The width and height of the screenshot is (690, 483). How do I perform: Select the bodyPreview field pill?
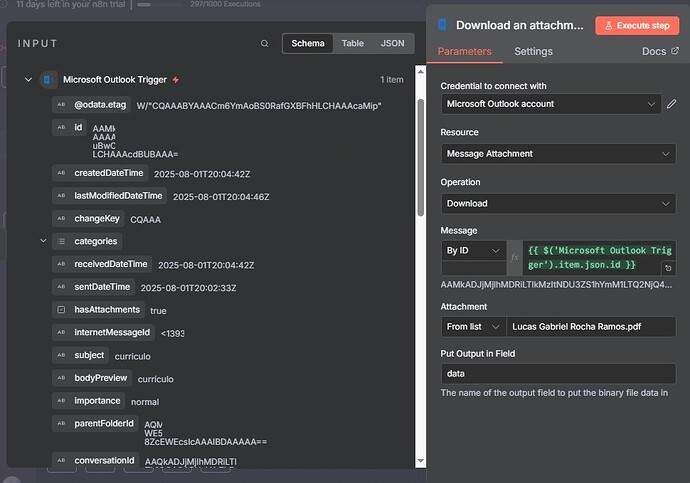pos(92,378)
